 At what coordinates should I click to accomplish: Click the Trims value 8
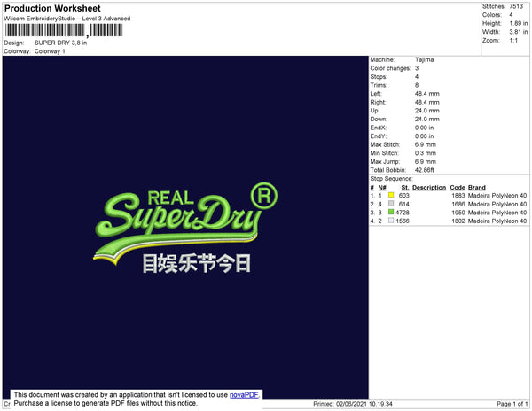click(x=417, y=85)
